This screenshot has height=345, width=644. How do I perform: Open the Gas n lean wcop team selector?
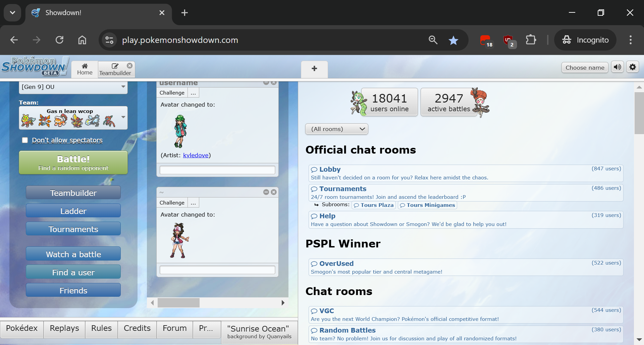pos(73,118)
